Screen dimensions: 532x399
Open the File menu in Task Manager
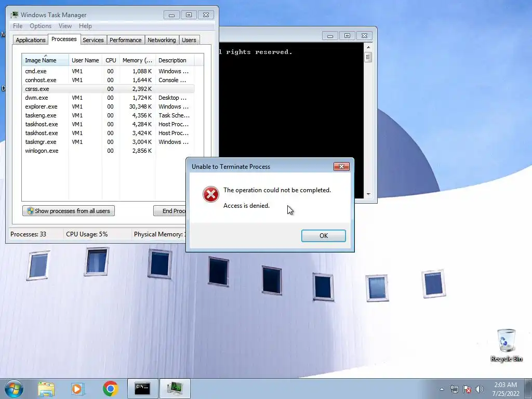pyautogui.click(x=18, y=26)
